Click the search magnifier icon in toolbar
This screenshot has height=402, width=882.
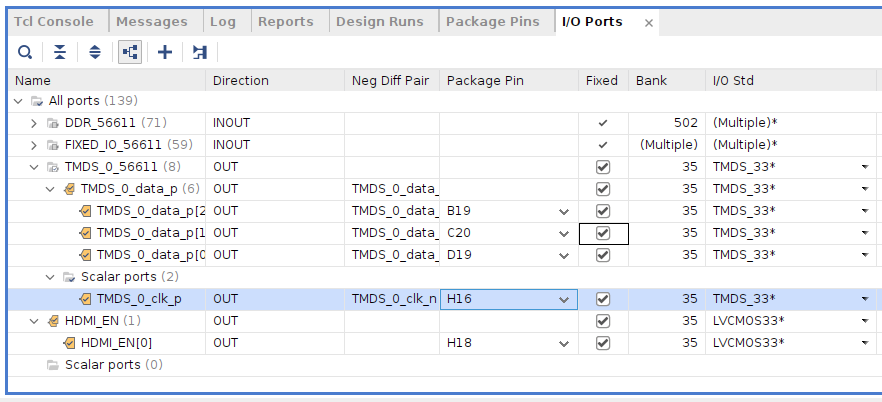tap(25, 52)
